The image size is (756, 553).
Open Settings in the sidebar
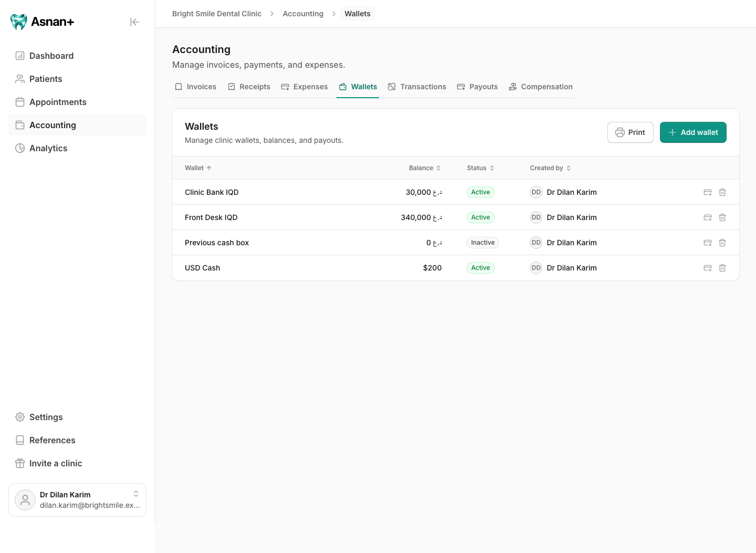pyautogui.click(x=77, y=417)
